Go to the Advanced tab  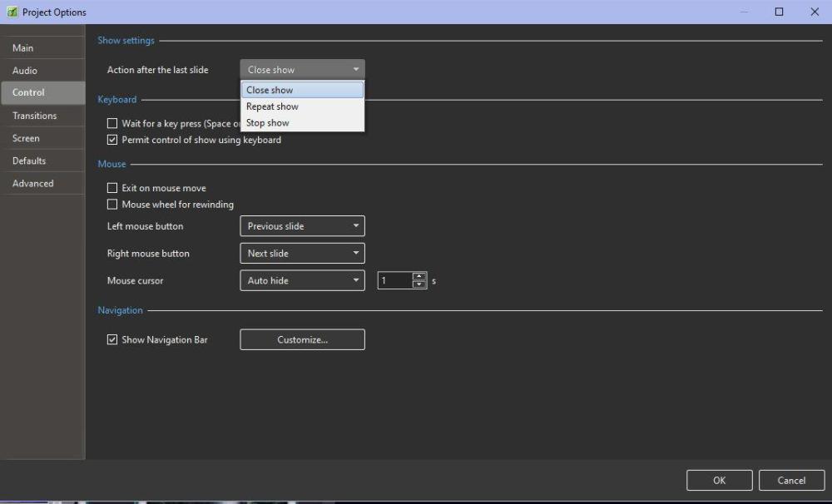coord(33,184)
